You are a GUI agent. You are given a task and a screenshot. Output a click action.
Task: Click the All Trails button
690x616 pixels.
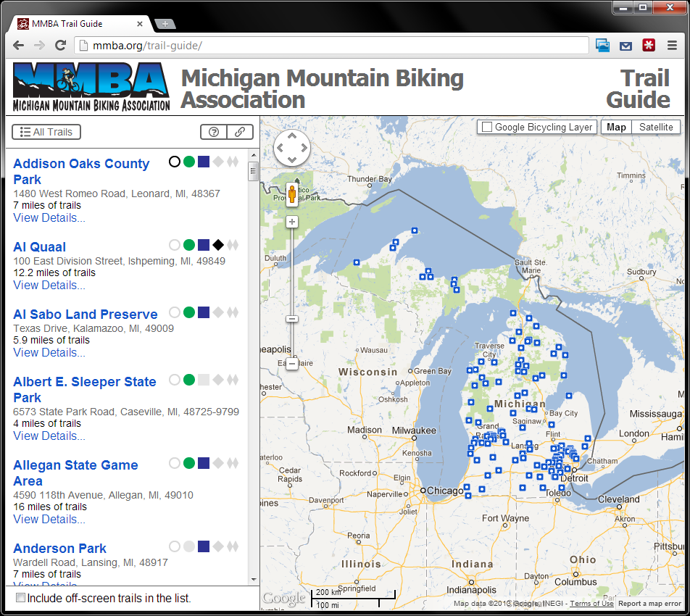(46, 132)
